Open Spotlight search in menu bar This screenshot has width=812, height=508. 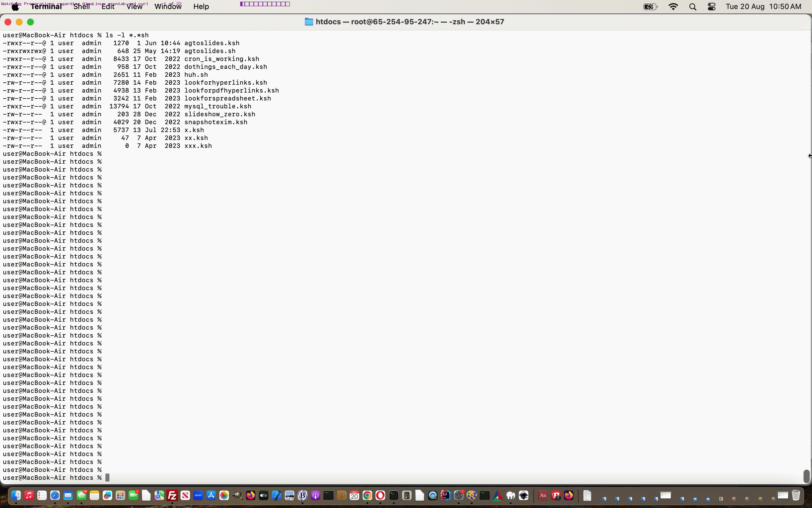coord(692,7)
